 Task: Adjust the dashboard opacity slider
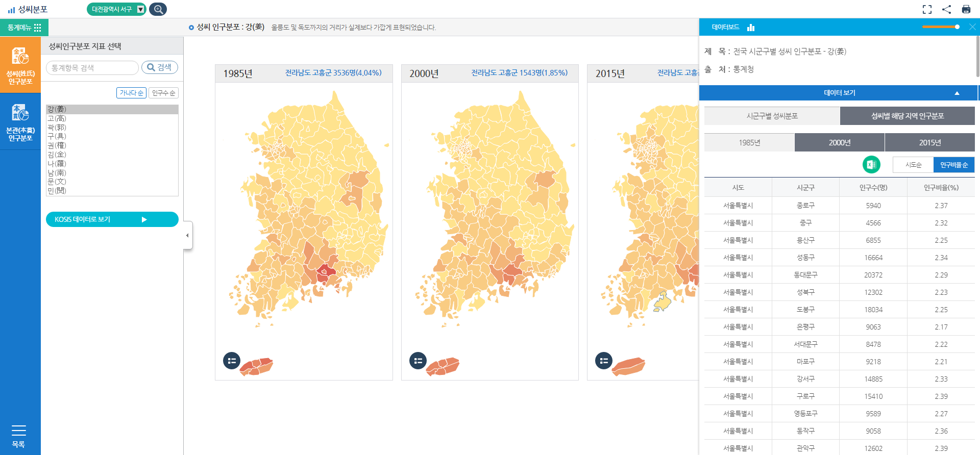[957, 27]
